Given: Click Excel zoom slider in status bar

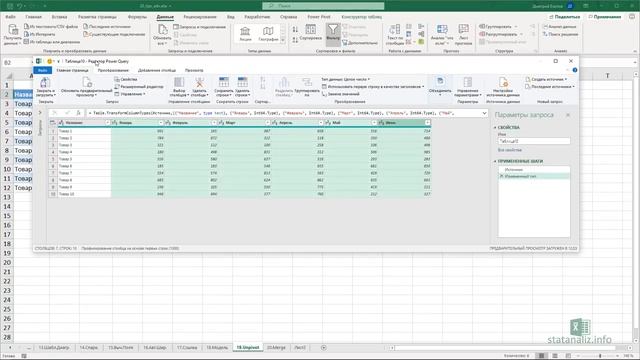Looking at the screenshot, I should (x=600, y=356).
